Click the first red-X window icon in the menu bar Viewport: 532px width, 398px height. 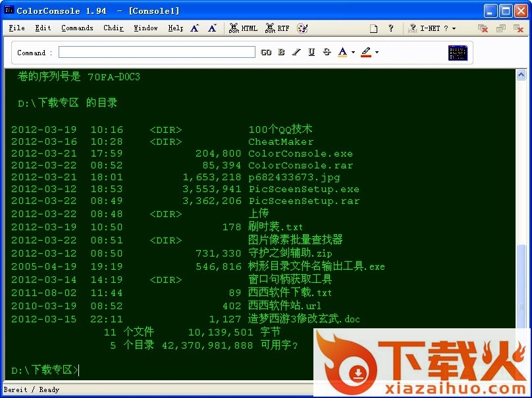483,28
